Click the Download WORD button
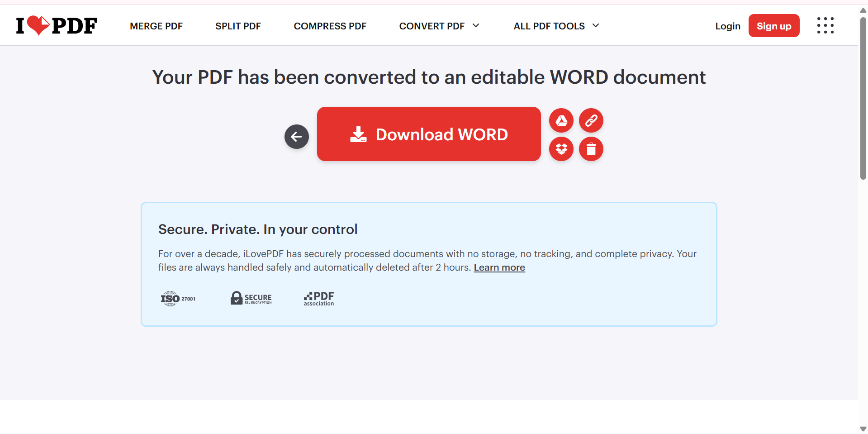Image resolution: width=868 pixels, height=434 pixels. [x=429, y=134]
